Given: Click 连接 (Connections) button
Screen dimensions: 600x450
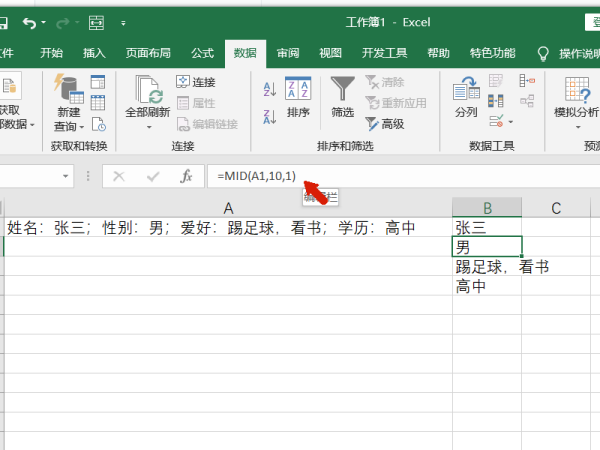Looking at the screenshot, I should pos(195,82).
